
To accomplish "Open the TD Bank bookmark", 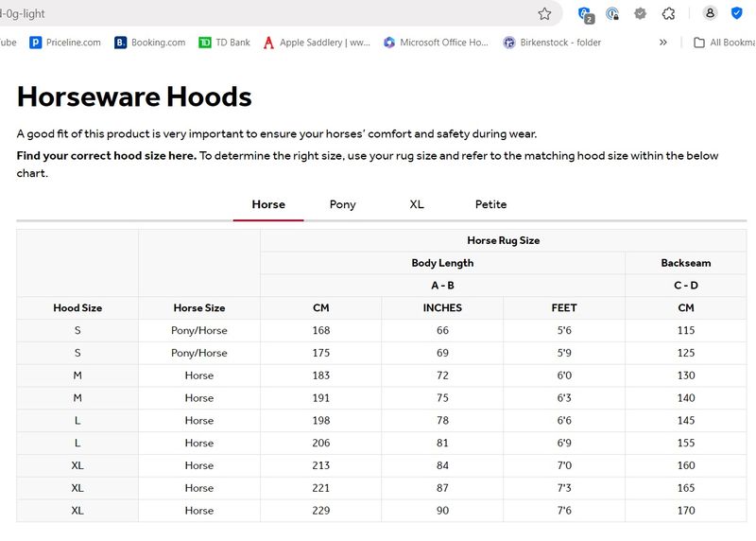I will tap(225, 43).
